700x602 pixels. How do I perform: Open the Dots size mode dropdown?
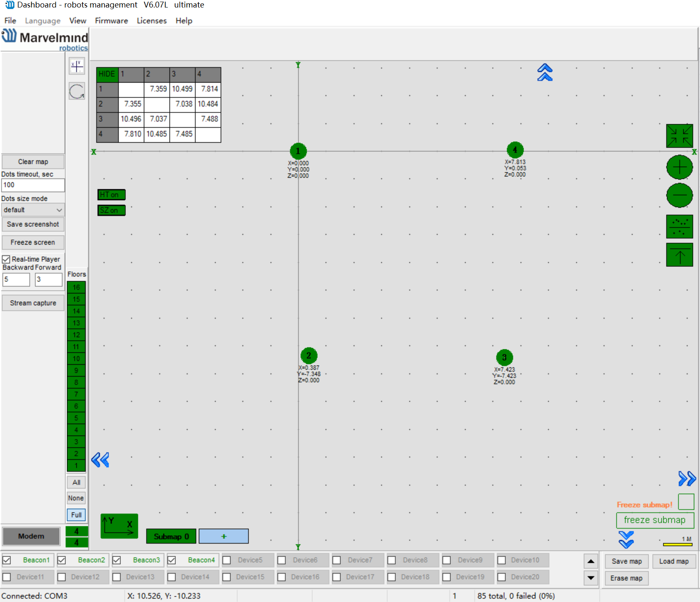point(33,210)
